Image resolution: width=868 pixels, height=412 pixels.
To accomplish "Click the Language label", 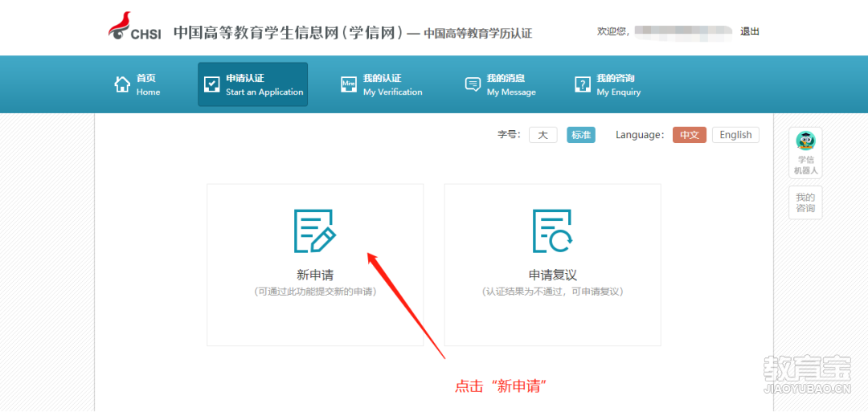I will tap(640, 135).
